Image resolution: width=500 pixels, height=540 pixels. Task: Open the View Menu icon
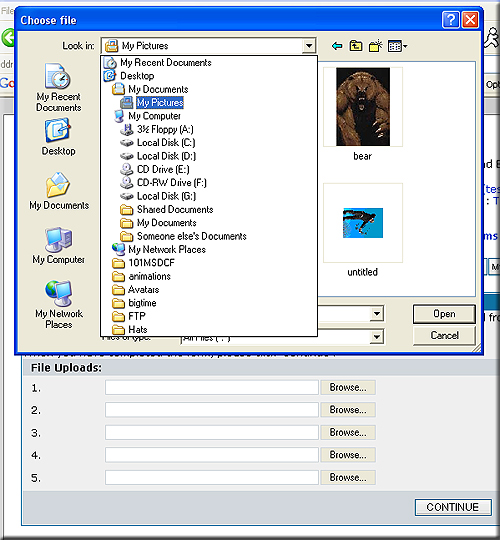(397, 46)
